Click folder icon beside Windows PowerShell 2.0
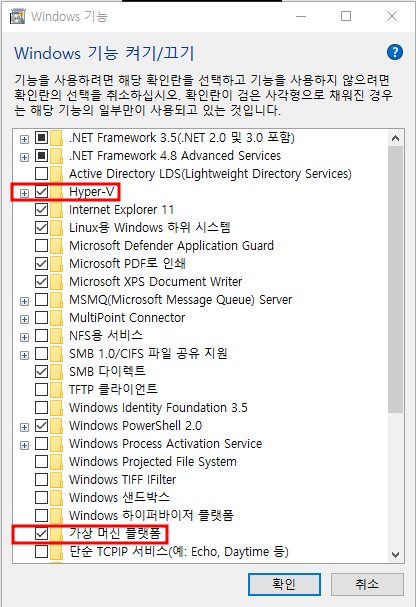This screenshot has height=607, width=416. click(x=56, y=425)
